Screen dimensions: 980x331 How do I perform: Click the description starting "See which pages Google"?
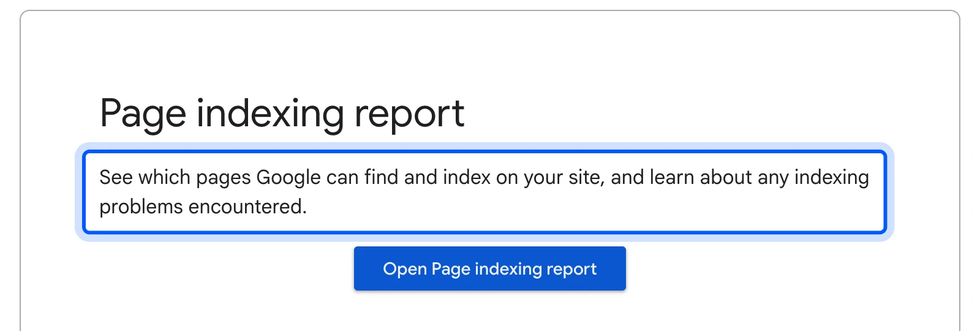[484, 192]
